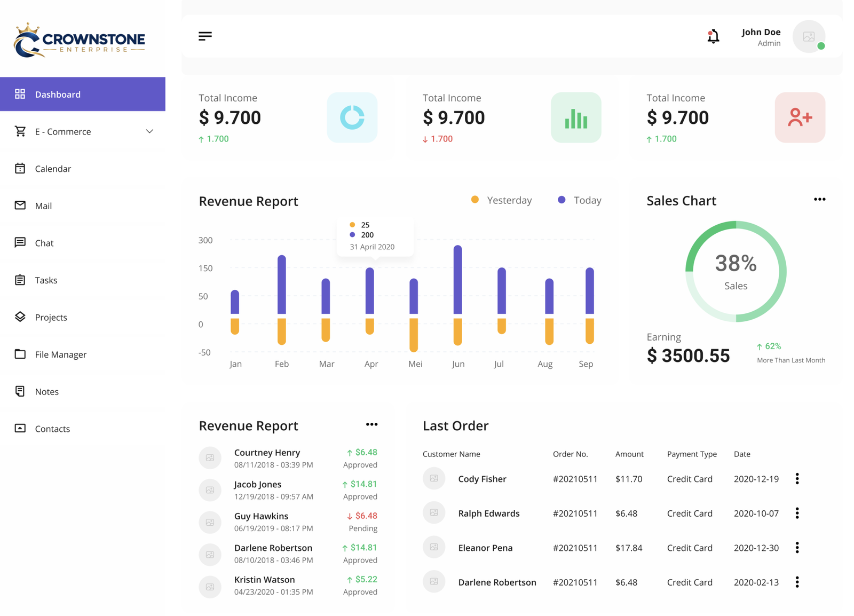The image size is (854, 616).
Task: Expand the E-Commerce submenu chevron
Action: point(149,131)
